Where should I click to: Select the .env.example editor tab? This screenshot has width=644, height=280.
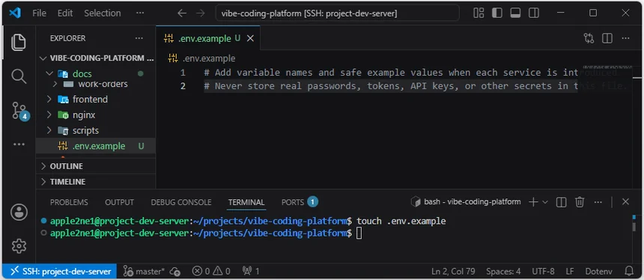click(x=208, y=39)
